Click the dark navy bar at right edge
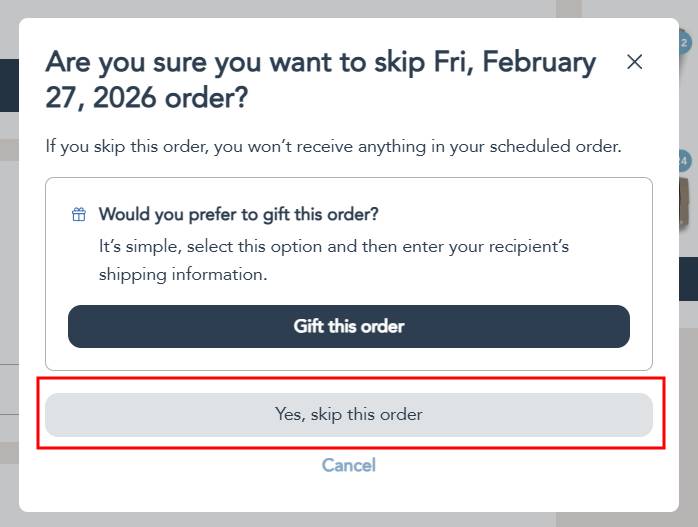Viewport: 698px width, 527px height. click(x=688, y=278)
